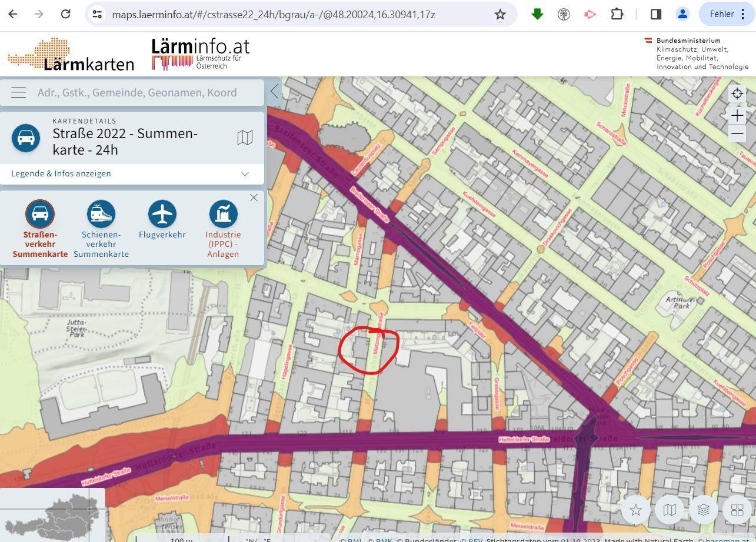Image resolution: width=756 pixels, height=542 pixels.
Task: Open the browser profile avatar
Action: pos(682,14)
